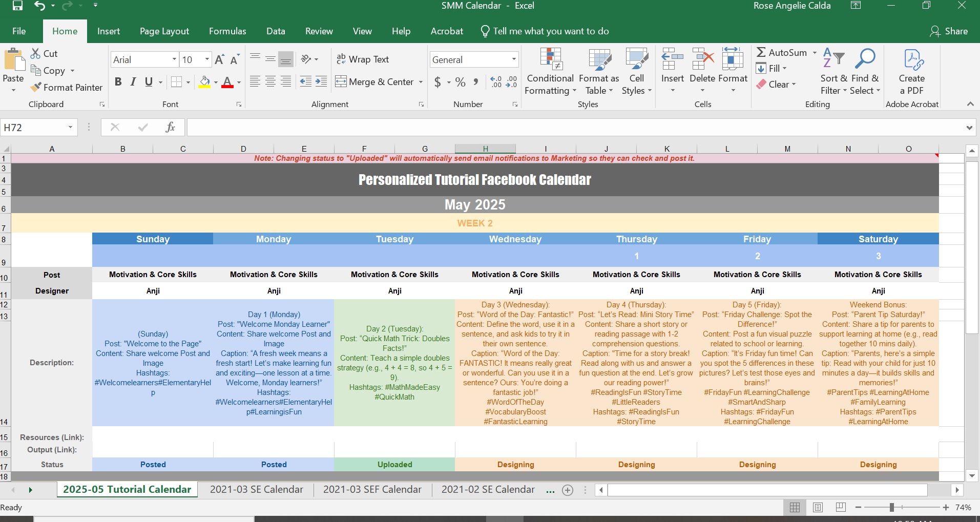
Task: Switch to the Page Layout ribbon tab
Action: (x=164, y=31)
